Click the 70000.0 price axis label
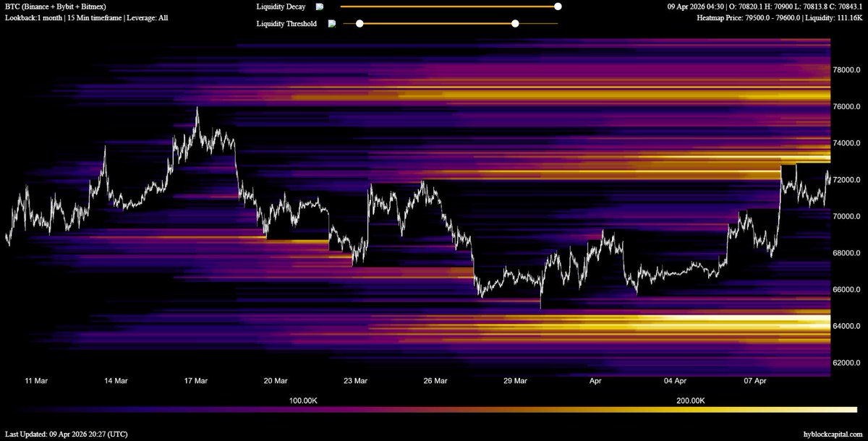The height and width of the screenshot is (441, 868). pyautogui.click(x=845, y=217)
